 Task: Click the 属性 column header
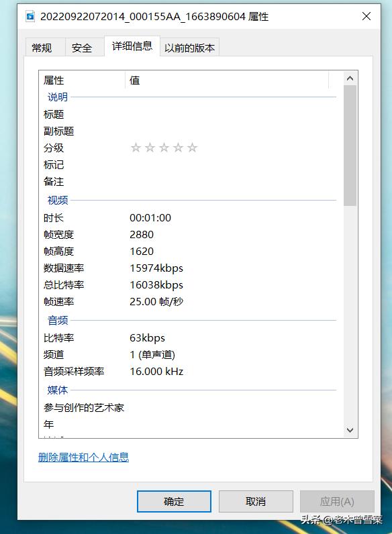82,81
